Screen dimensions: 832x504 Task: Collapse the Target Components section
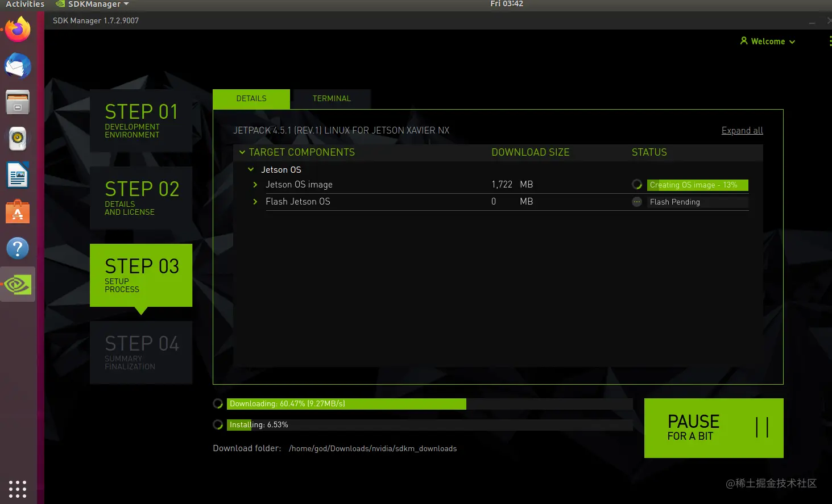click(x=242, y=152)
